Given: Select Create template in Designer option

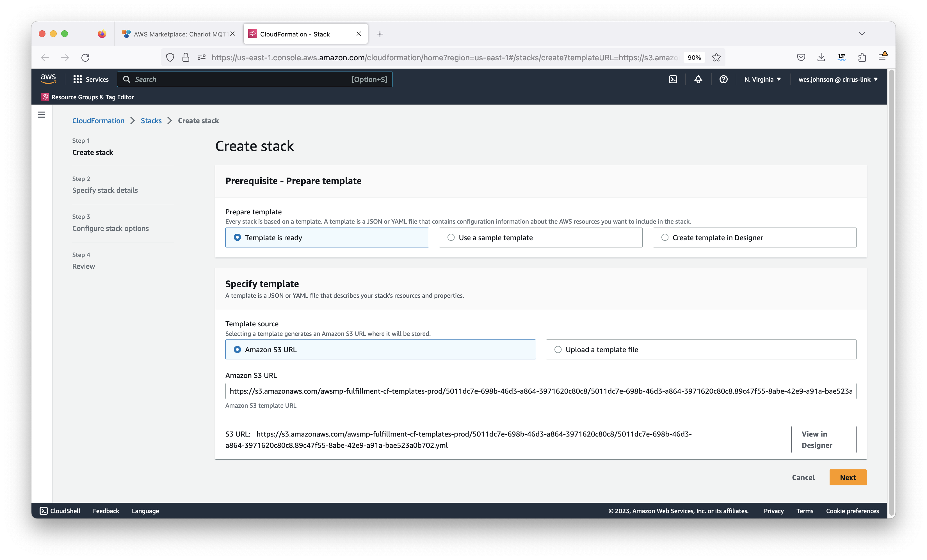Looking at the screenshot, I should (x=754, y=237).
